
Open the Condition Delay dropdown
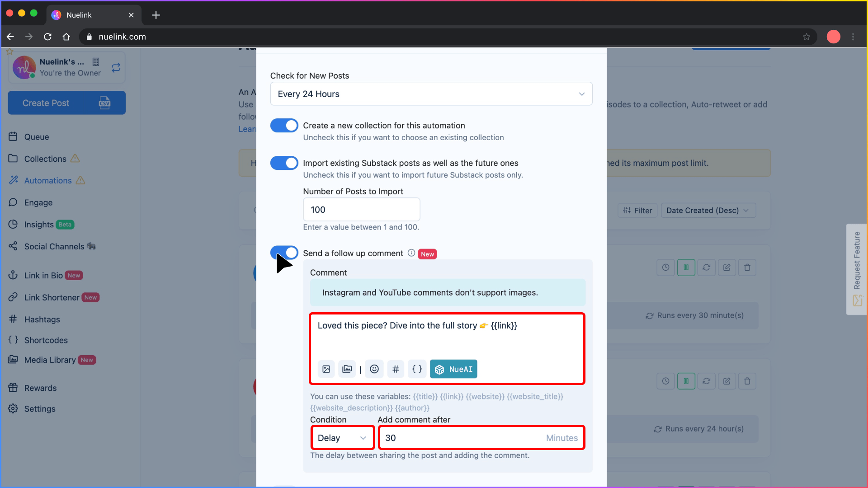point(342,437)
